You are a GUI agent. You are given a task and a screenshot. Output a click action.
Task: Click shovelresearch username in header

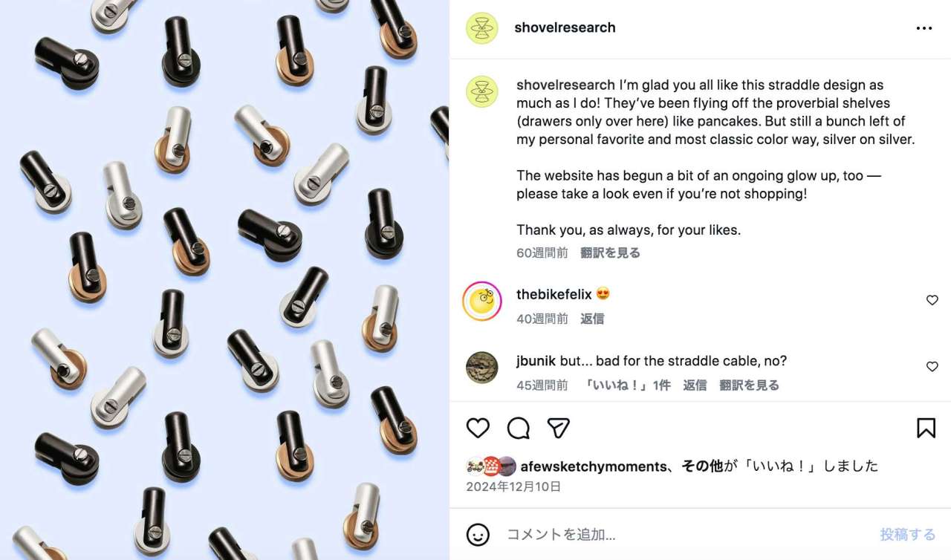(x=565, y=27)
